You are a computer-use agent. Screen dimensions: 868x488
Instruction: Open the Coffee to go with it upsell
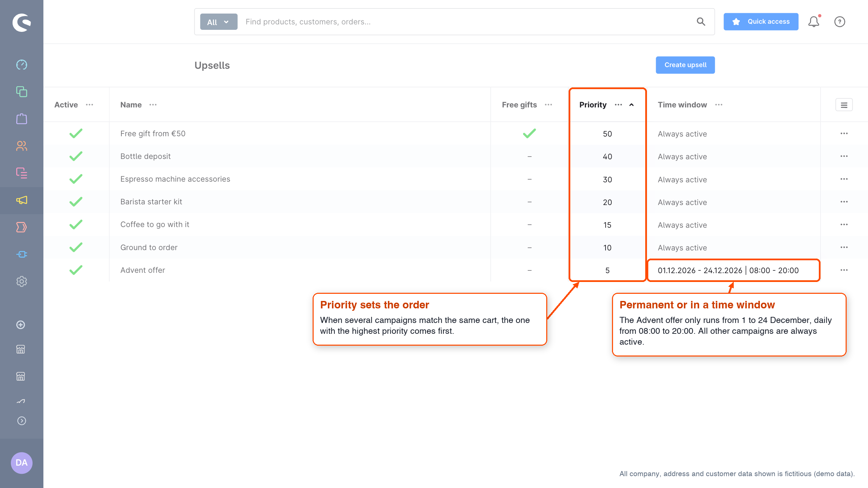pos(155,224)
